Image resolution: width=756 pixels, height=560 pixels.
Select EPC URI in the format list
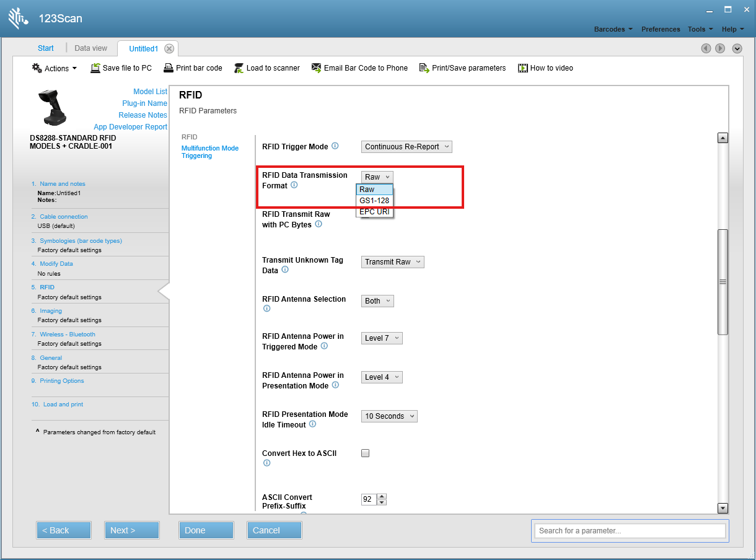[x=374, y=212]
